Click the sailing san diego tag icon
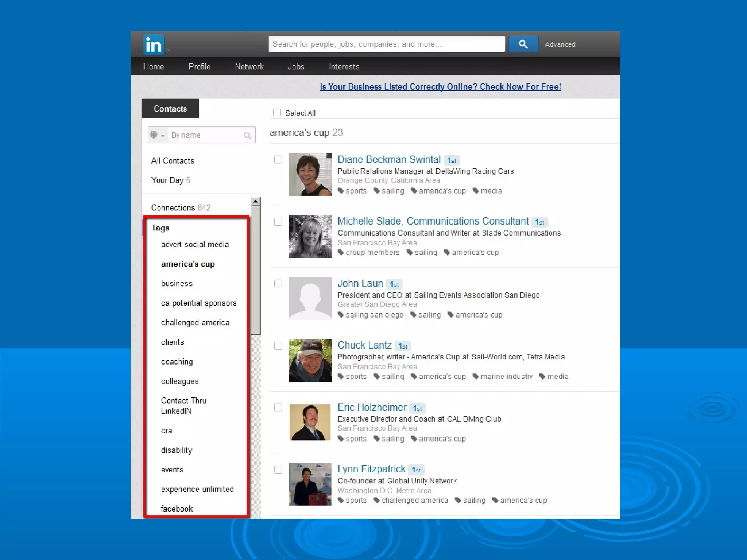The image size is (747, 560). [341, 315]
